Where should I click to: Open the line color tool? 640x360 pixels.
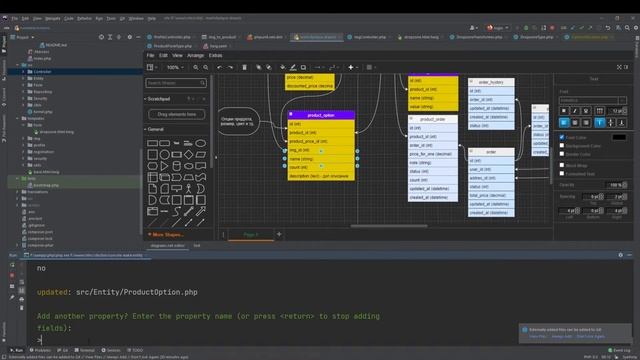(x=293, y=67)
